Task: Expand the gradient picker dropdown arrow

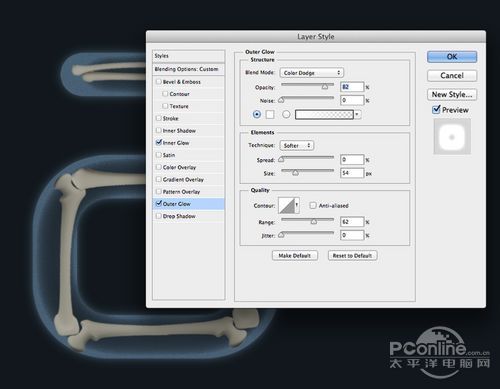Action: click(357, 115)
